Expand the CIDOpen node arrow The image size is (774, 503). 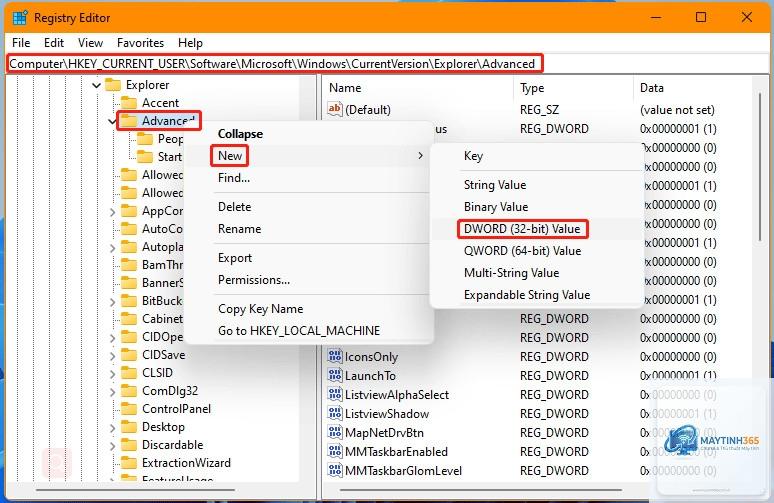(113, 338)
